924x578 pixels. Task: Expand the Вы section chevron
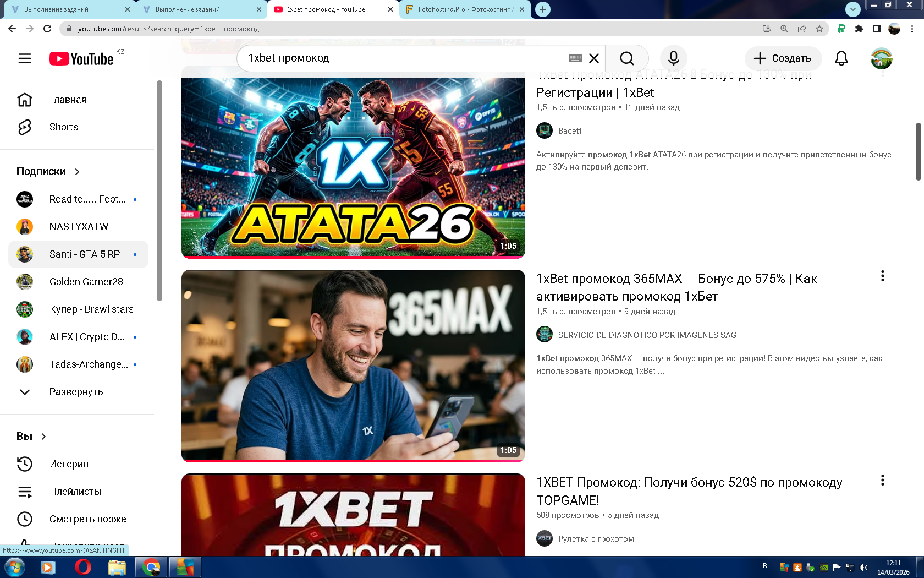[43, 437]
